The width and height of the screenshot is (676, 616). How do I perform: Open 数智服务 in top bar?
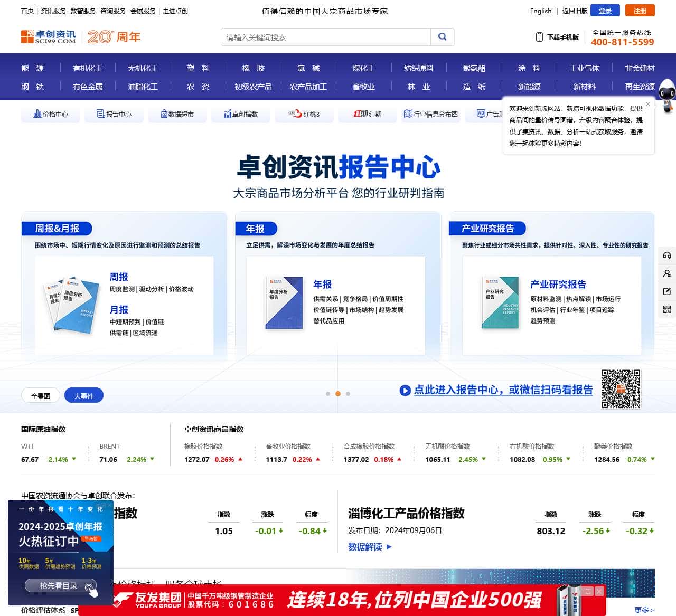[83, 11]
